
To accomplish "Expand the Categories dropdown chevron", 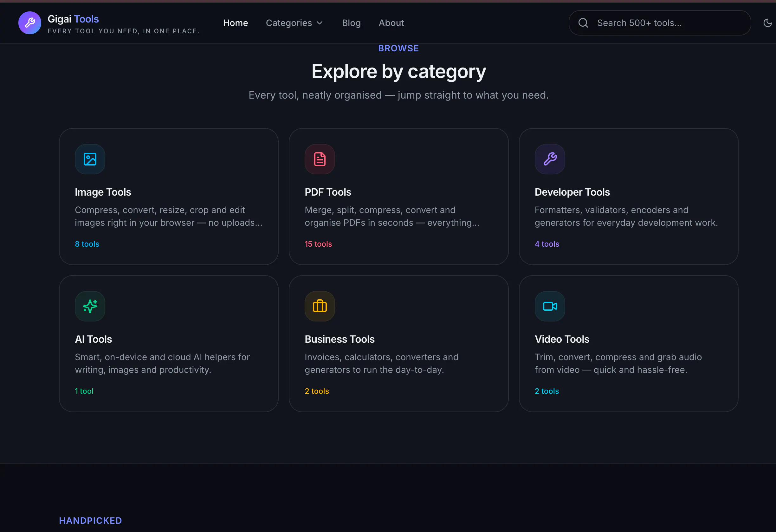I will (x=320, y=23).
